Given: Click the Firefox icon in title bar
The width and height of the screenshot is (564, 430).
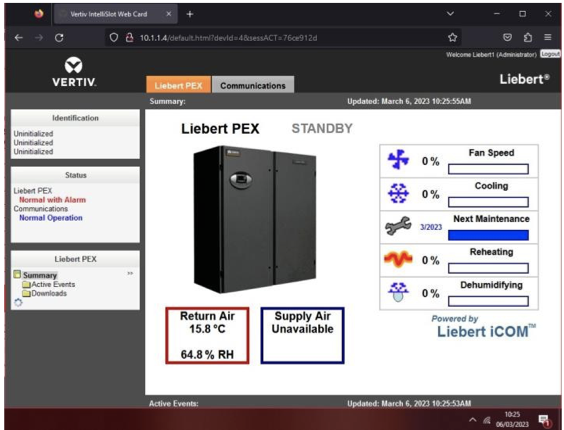Looking at the screenshot, I should pos(39,14).
